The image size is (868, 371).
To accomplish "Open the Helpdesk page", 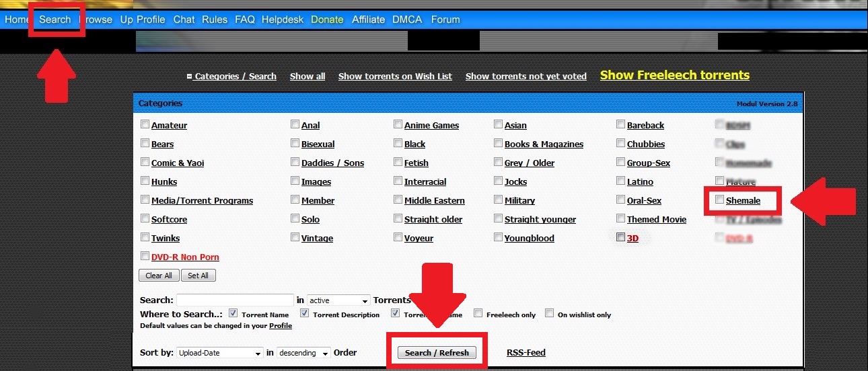I will tap(283, 19).
